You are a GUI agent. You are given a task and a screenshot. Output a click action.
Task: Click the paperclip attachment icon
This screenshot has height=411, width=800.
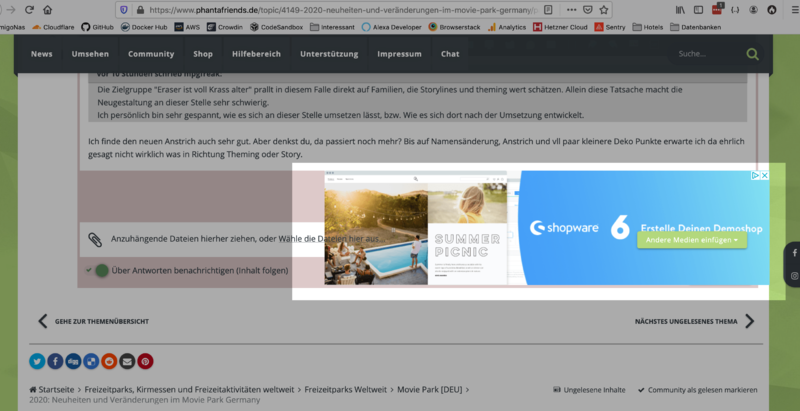pyautogui.click(x=95, y=240)
